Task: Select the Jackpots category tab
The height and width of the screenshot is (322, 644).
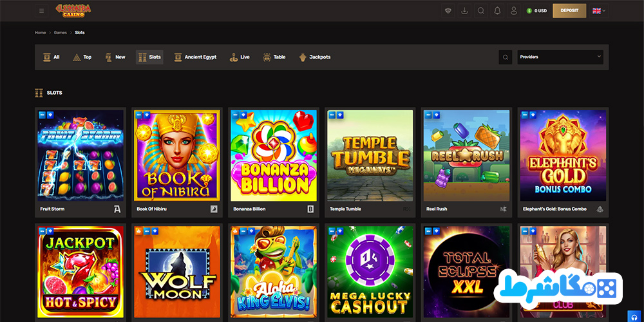Action: [315, 57]
